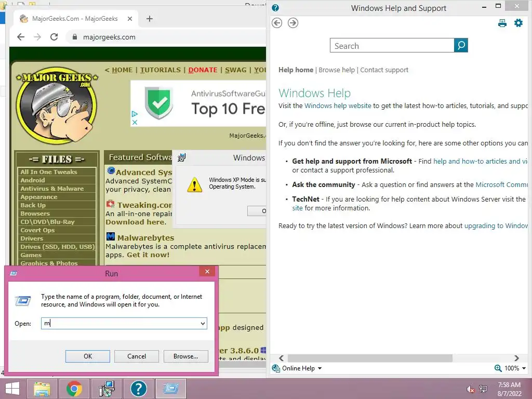Expand the 100% zoom dropdown

pos(524,368)
